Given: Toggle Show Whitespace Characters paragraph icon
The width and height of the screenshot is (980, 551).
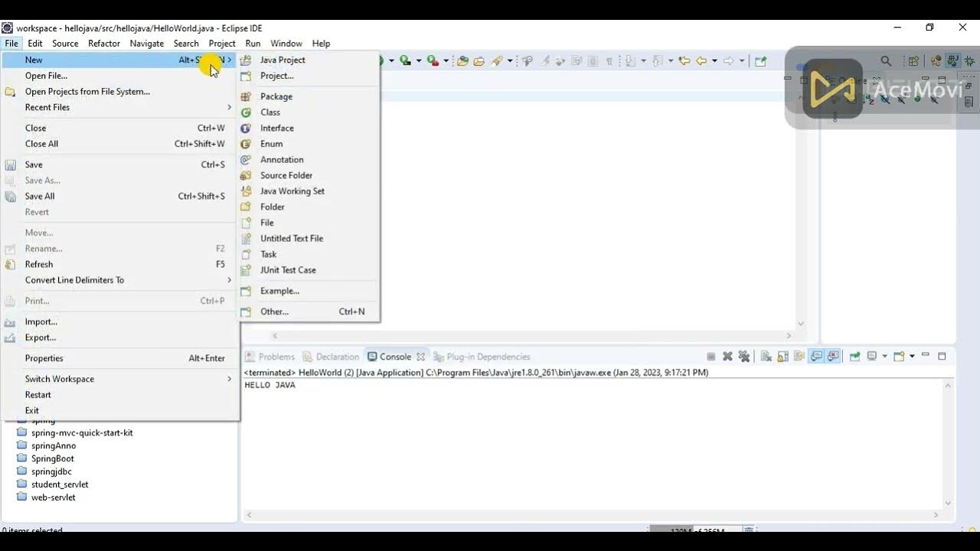Looking at the screenshot, I should click(609, 60).
